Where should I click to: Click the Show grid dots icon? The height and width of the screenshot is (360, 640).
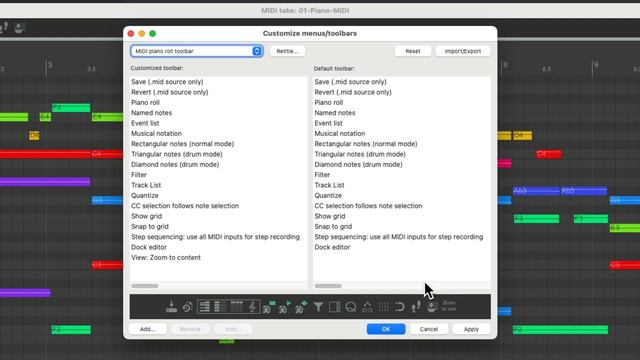pyautogui.click(x=384, y=307)
